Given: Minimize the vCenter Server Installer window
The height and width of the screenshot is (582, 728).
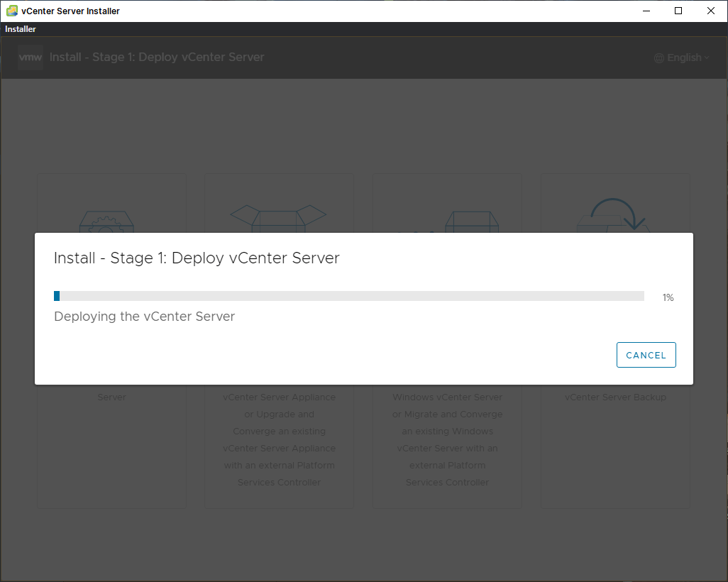Looking at the screenshot, I should [x=646, y=11].
